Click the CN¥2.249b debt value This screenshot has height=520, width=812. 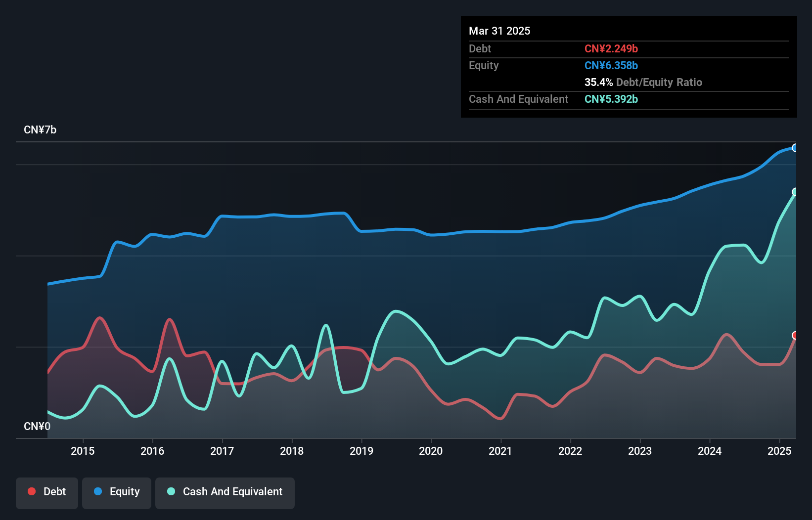click(x=611, y=48)
